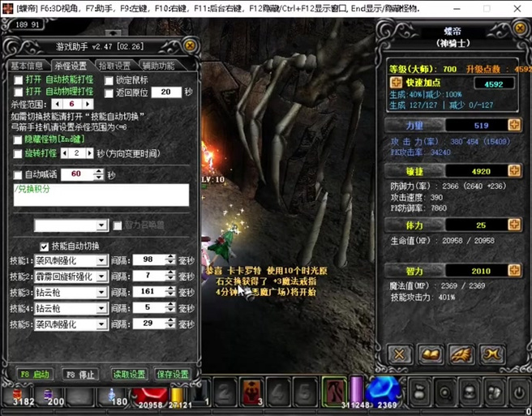This screenshot has height=416, width=532.
Task: Add a point to 智力 with its plus icon
Action: click(x=514, y=270)
